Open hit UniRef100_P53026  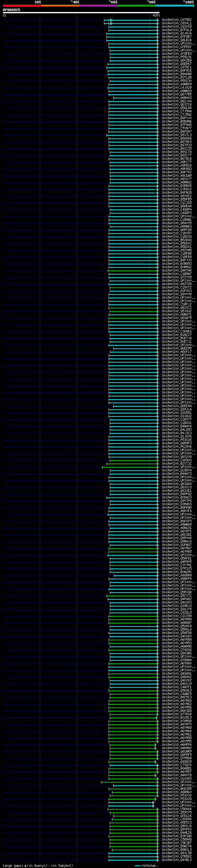[177, 440]
